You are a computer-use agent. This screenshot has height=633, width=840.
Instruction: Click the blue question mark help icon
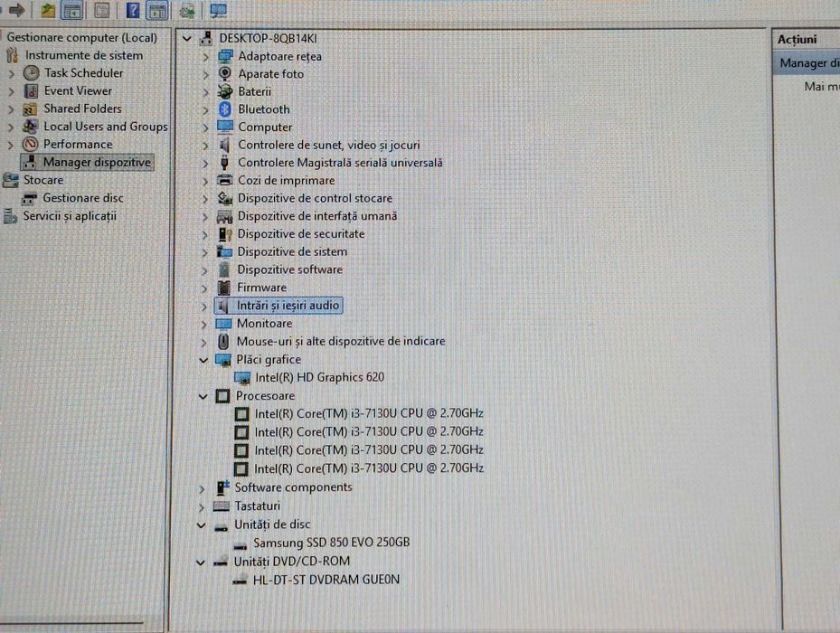coord(132,10)
